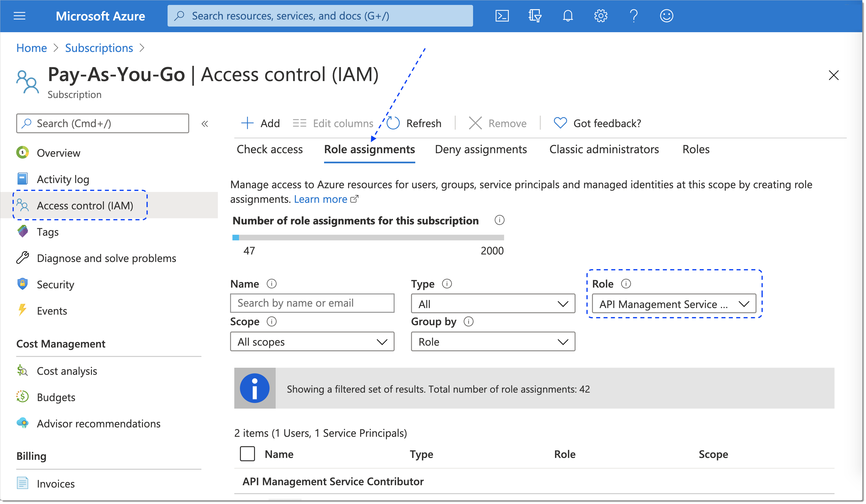
Task: Toggle the select-all checkbox in table header
Action: tap(247, 454)
